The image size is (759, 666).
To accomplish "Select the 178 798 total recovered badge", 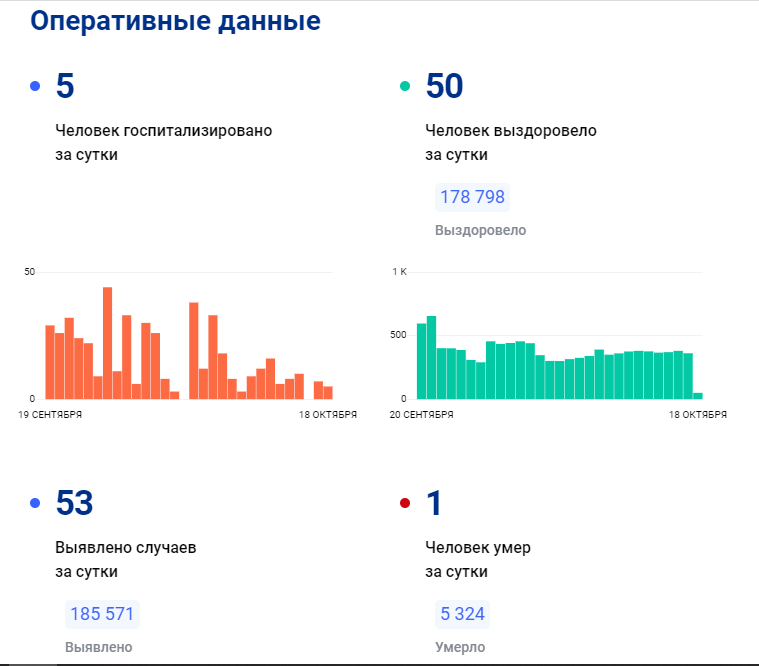I will (472, 197).
